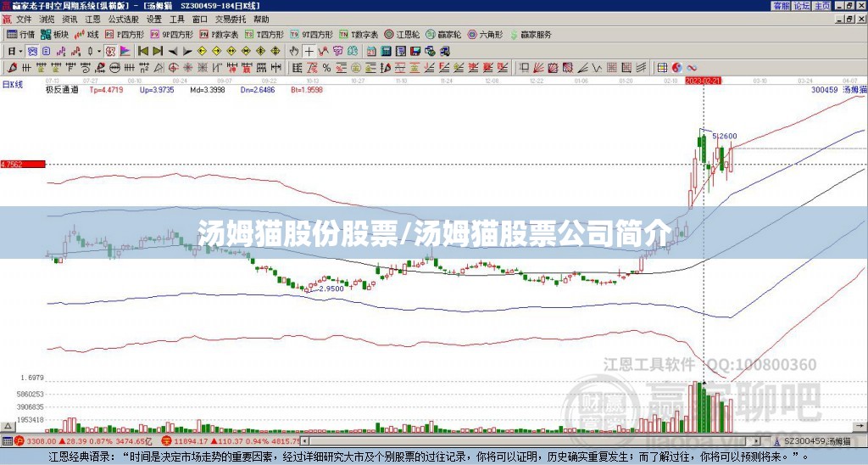Image resolution: width=868 pixels, height=465 pixels.
Task: Click the colored flag icon
Action: tap(125, 52)
